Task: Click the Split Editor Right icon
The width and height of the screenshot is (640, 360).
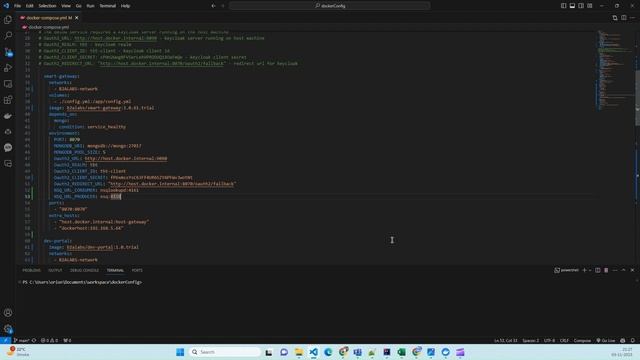Action: [x=624, y=18]
